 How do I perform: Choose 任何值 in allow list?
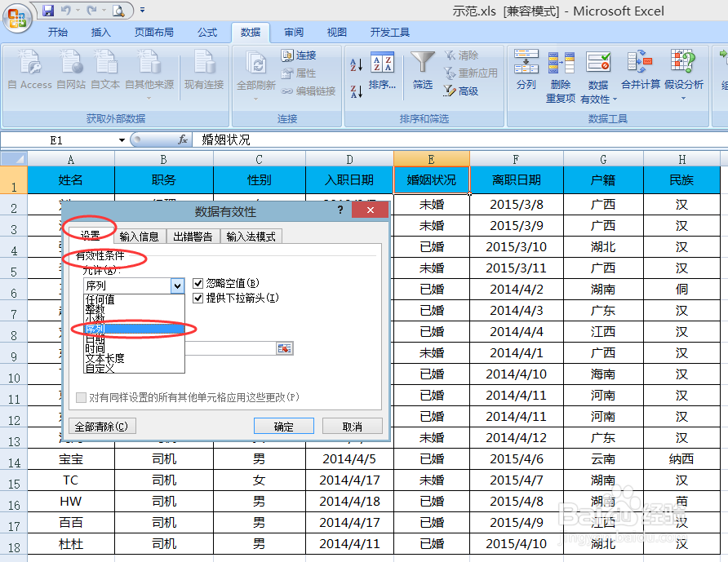coord(134,299)
